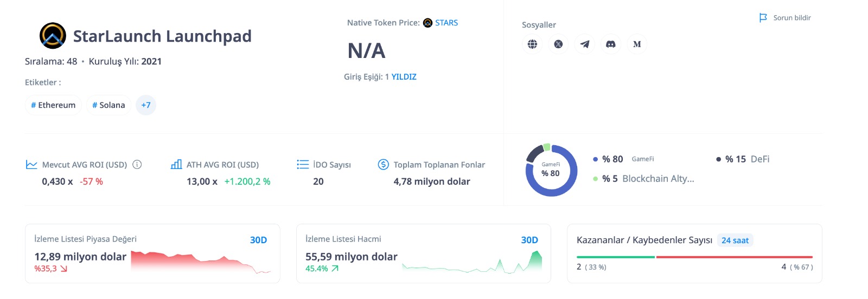Click the losers count 4 ( % 67 )
This screenshot has height=299, width=868.
click(x=797, y=267)
